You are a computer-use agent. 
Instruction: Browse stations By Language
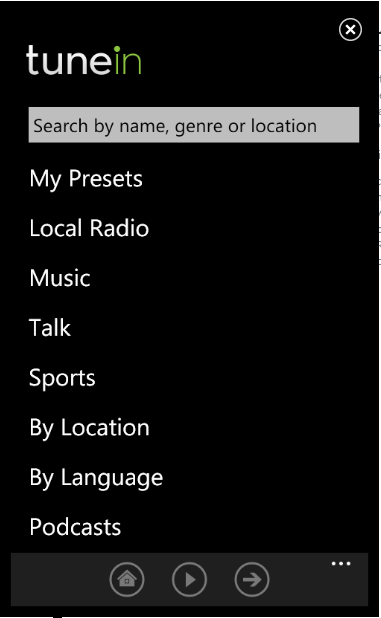[96, 478]
